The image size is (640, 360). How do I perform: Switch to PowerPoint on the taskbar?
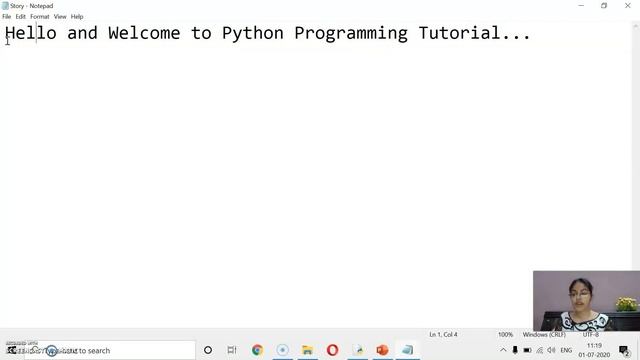coord(382,350)
